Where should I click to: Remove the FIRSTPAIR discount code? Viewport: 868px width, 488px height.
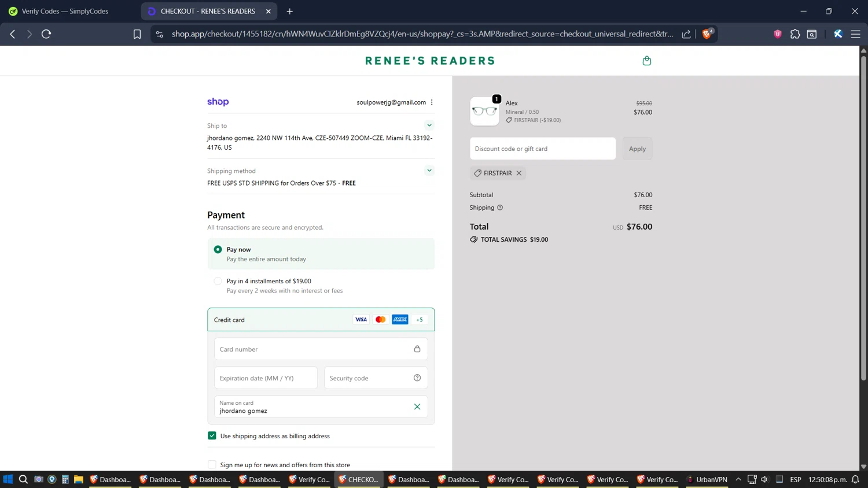[519, 173]
